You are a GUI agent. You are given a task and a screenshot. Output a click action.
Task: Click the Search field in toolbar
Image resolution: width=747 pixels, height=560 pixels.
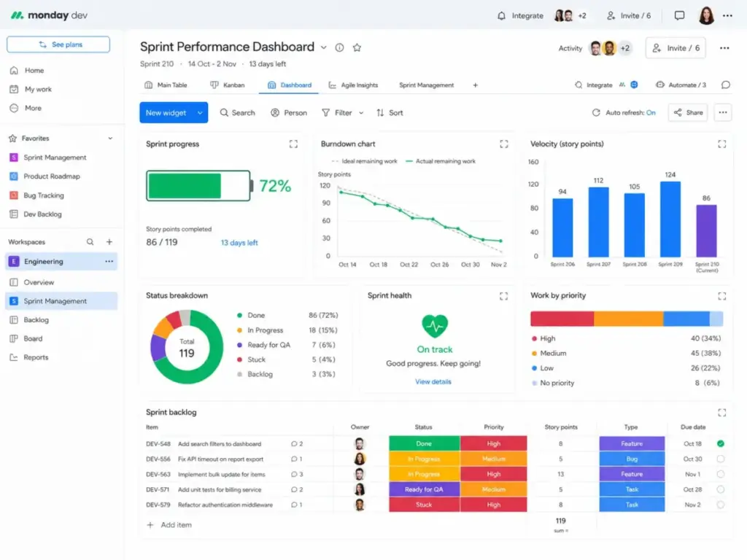click(x=237, y=113)
